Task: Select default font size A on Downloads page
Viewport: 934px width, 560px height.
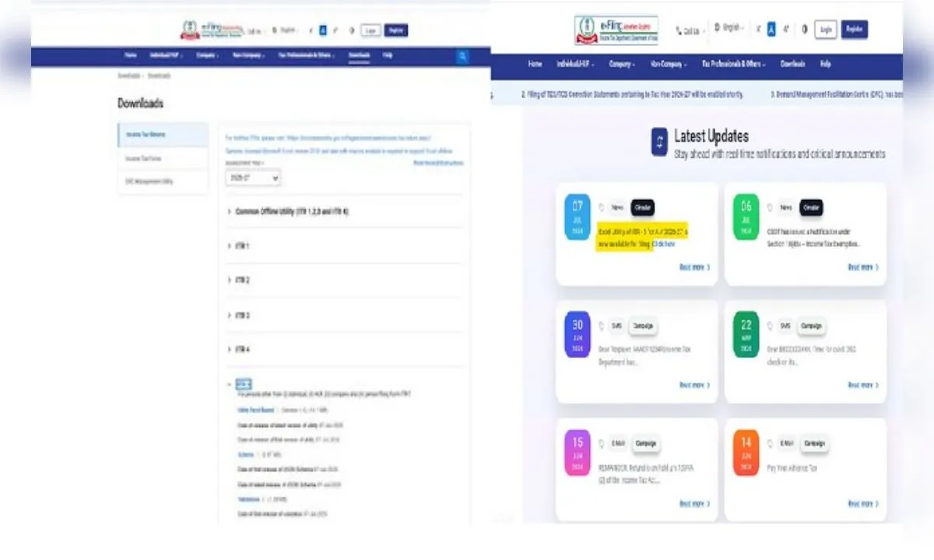Action: click(323, 30)
